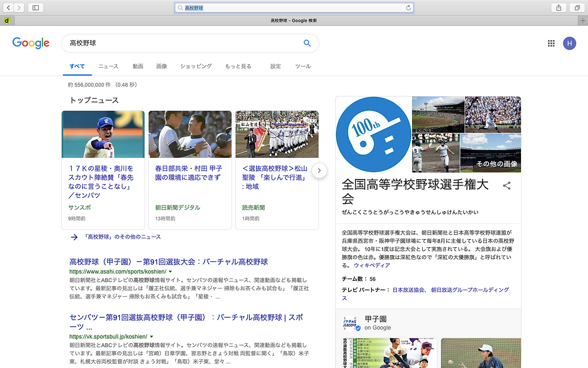Expand the asahi.com URL dropdown arrow

(171, 271)
